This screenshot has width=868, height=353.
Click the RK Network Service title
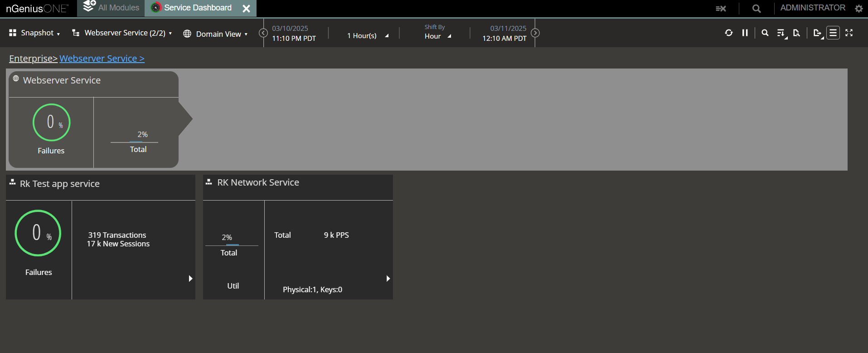[258, 182]
